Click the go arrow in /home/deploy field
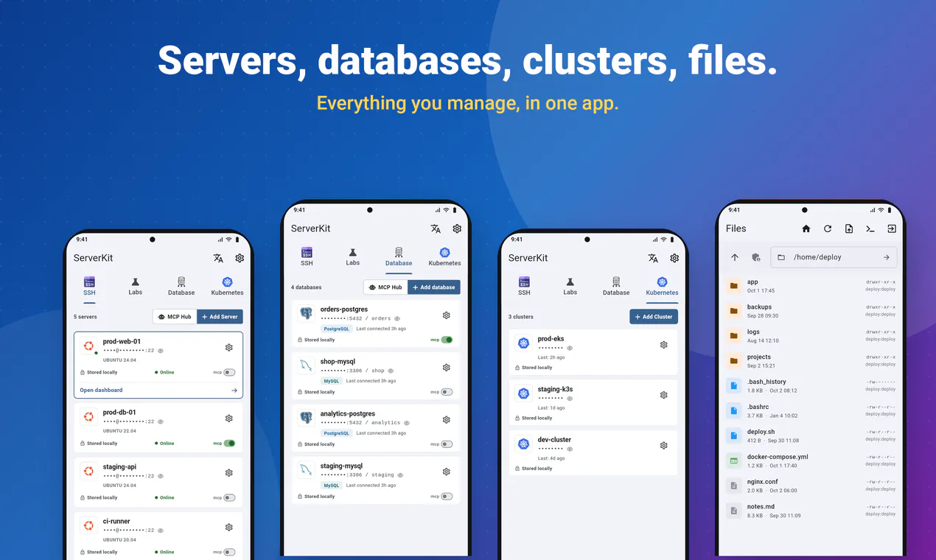The image size is (936, 560). pos(887,257)
